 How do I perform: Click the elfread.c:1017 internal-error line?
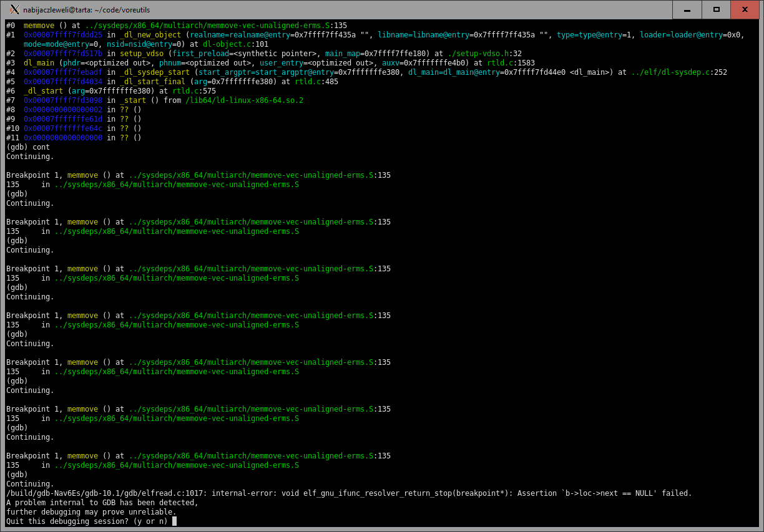[x=348, y=493]
